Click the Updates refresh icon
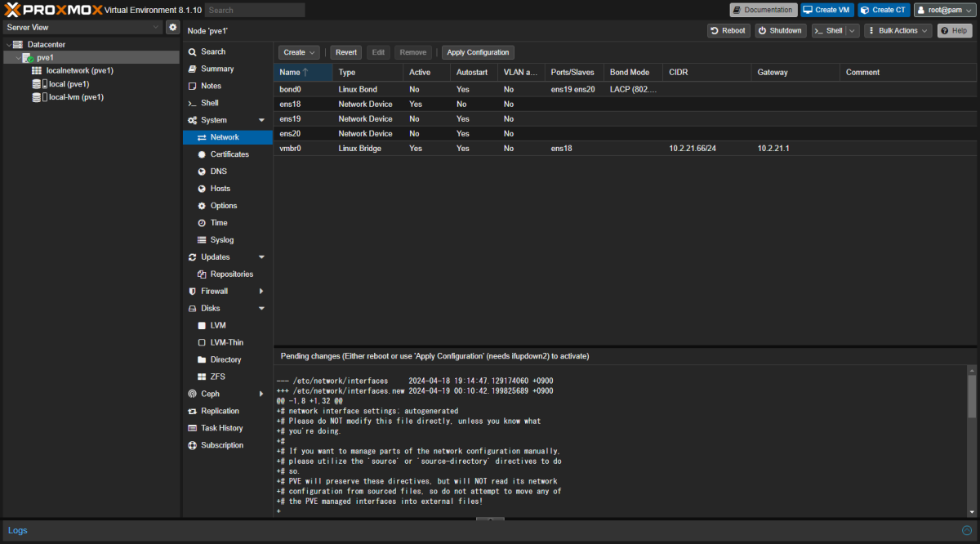The height and width of the screenshot is (544, 980). [193, 257]
